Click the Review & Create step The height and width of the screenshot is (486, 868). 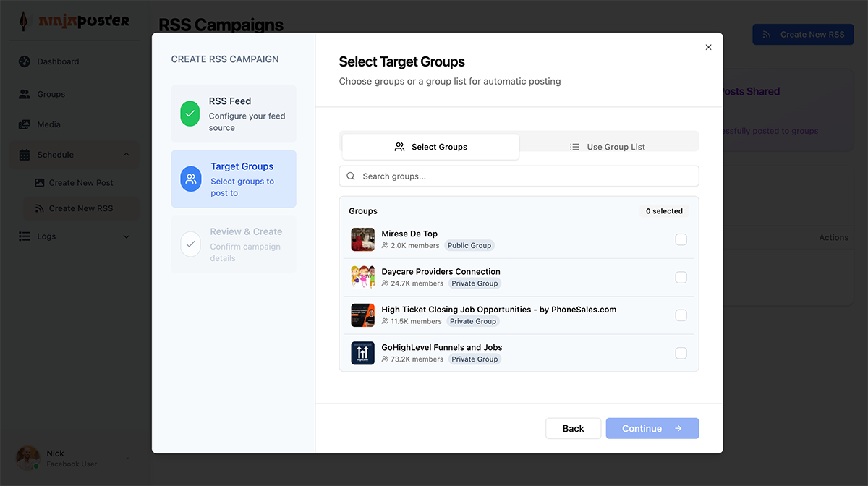pos(234,244)
